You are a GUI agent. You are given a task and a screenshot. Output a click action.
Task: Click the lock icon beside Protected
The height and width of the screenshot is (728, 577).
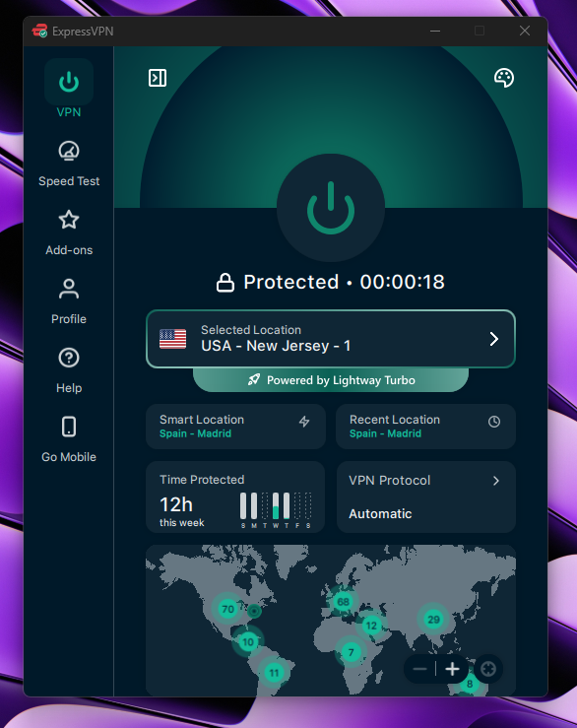(225, 283)
